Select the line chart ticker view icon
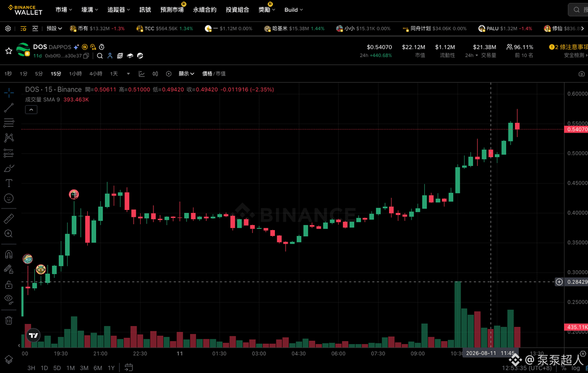 [x=35, y=28]
